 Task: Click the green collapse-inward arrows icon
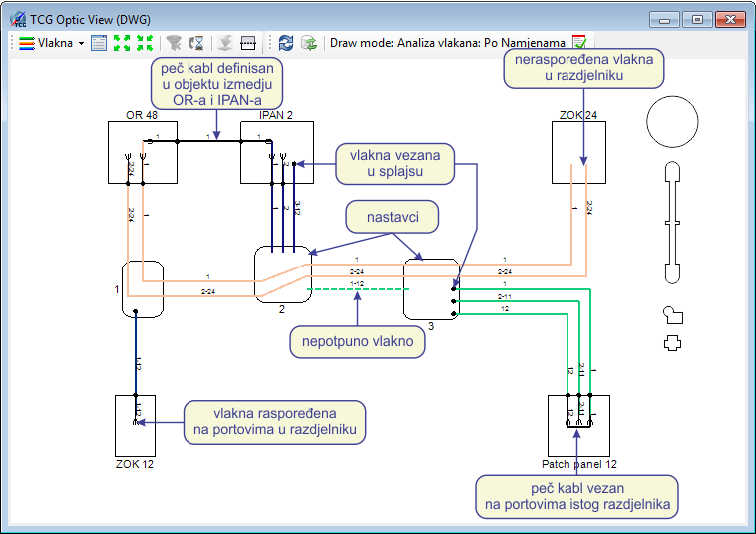pos(145,43)
